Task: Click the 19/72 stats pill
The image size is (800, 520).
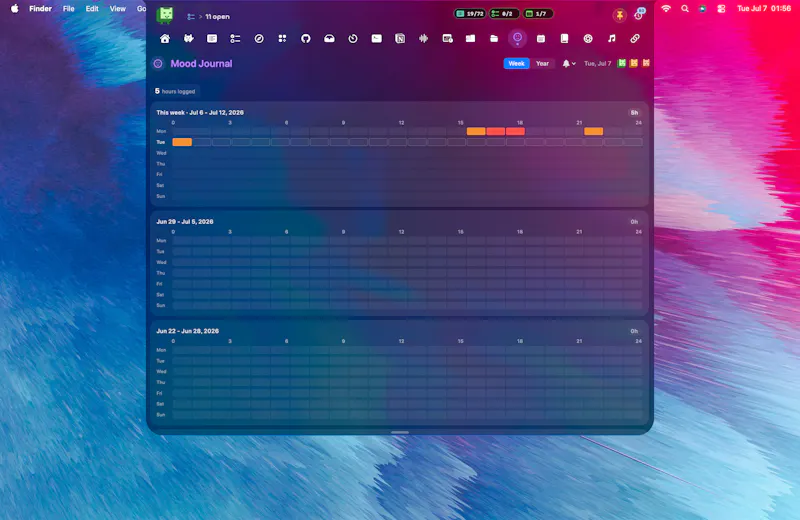Action: (x=470, y=14)
